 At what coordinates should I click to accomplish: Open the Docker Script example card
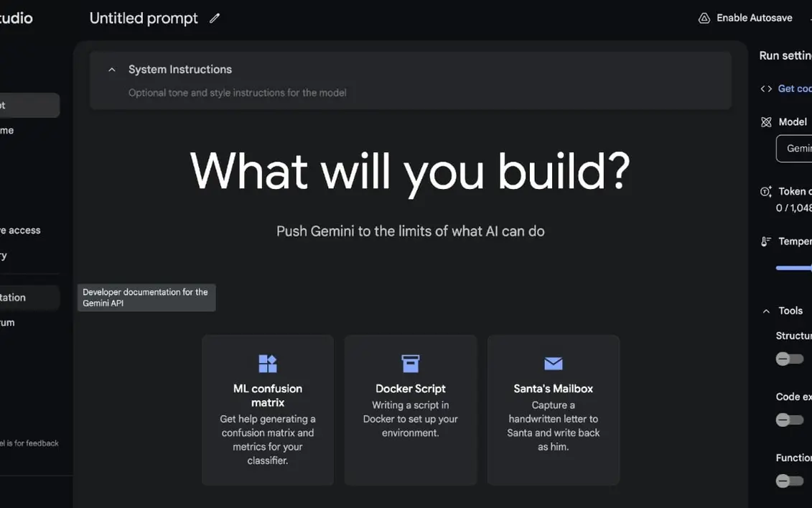point(411,410)
